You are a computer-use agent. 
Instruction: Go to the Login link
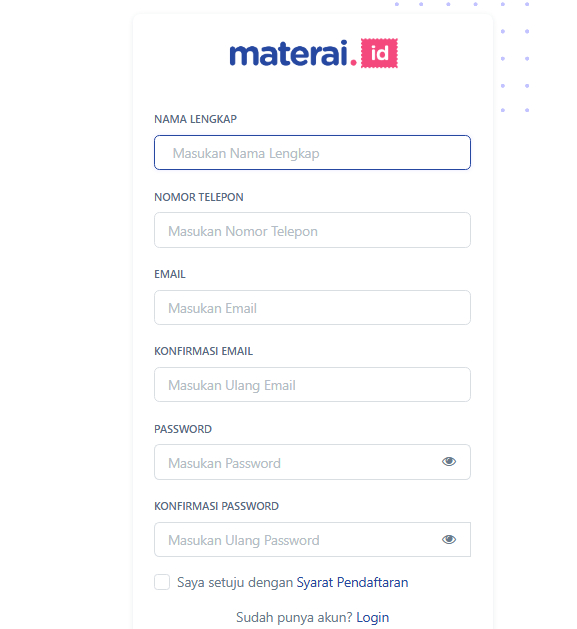[x=372, y=617]
